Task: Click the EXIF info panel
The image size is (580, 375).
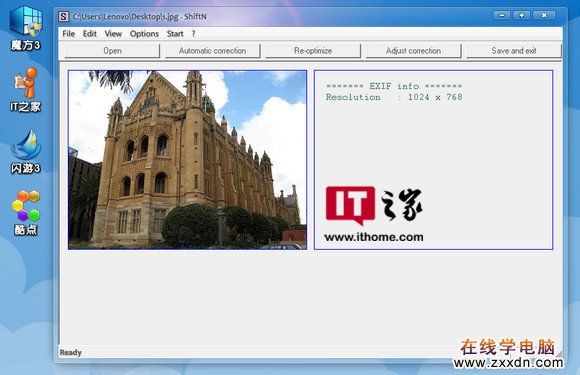Action: pyautogui.click(x=434, y=160)
